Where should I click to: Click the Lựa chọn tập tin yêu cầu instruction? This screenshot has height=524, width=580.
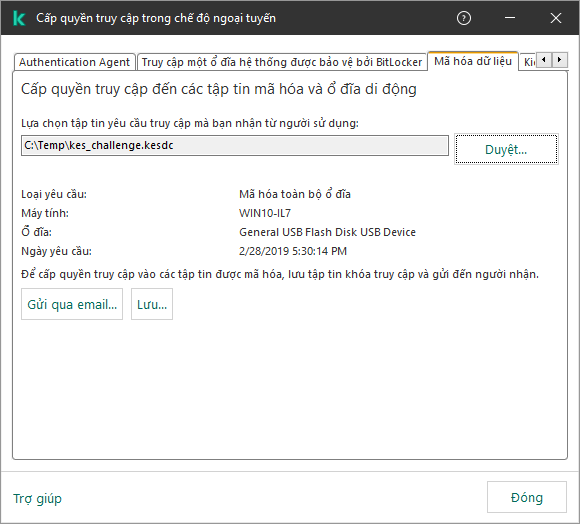[x=190, y=123]
